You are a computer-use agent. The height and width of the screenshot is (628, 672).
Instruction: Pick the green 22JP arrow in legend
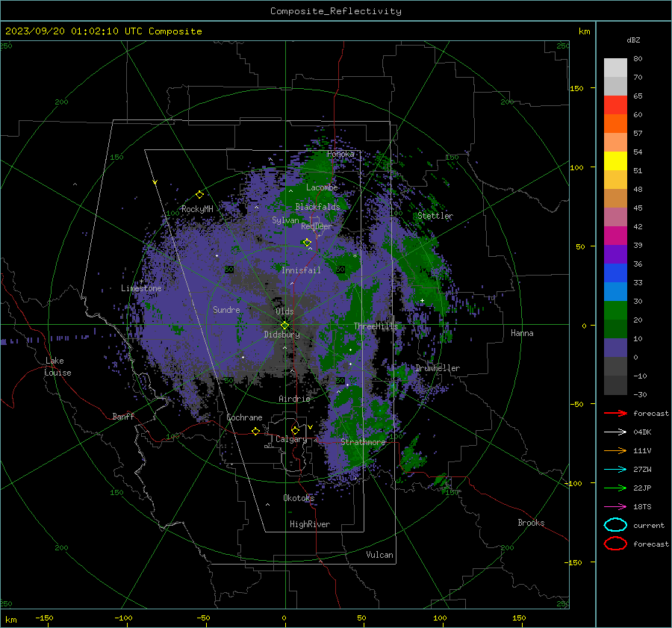[x=615, y=488]
